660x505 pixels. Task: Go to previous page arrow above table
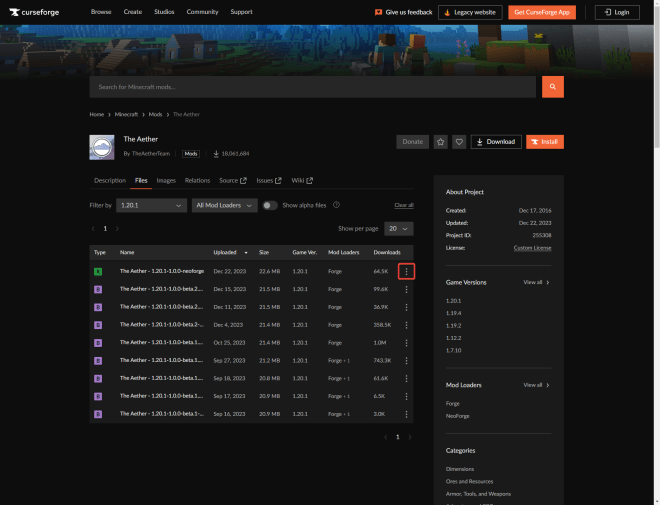click(93, 229)
